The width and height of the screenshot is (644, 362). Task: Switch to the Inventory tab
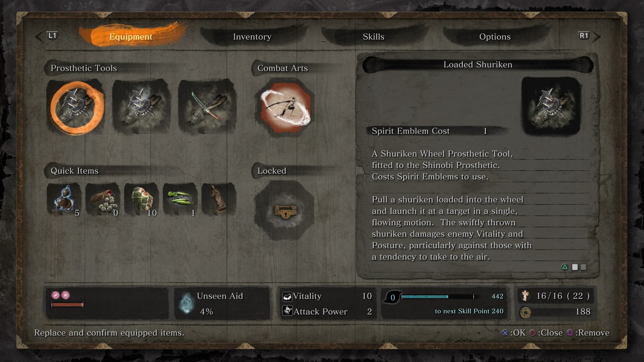coord(252,37)
